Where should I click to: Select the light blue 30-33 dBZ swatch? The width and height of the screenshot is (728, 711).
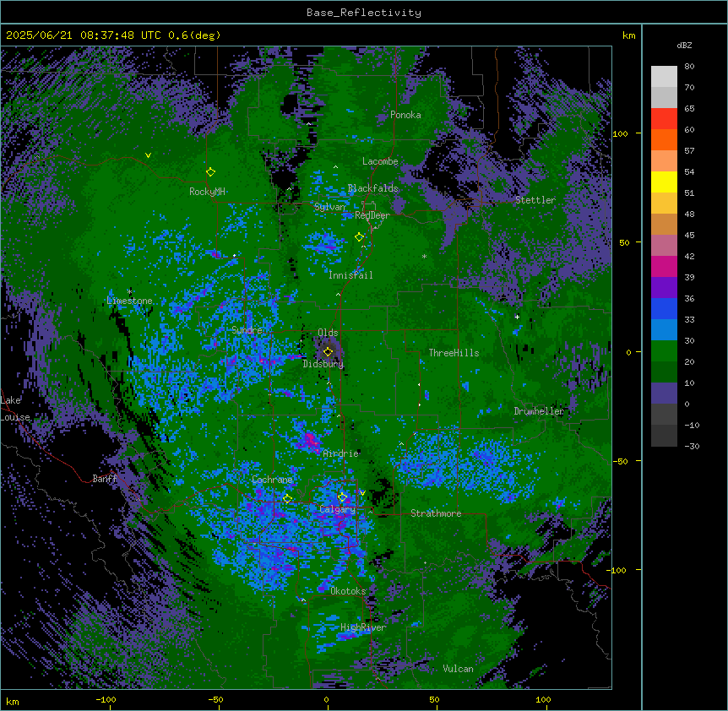(x=664, y=330)
